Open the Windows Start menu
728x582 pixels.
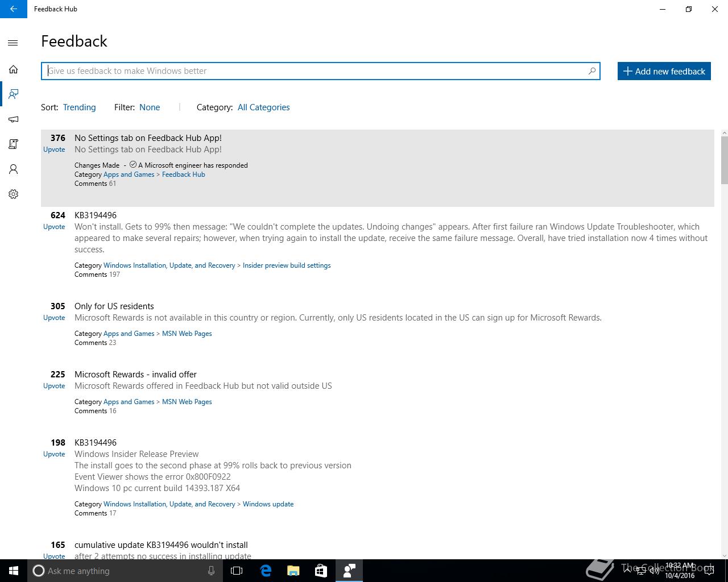pos(14,571)
